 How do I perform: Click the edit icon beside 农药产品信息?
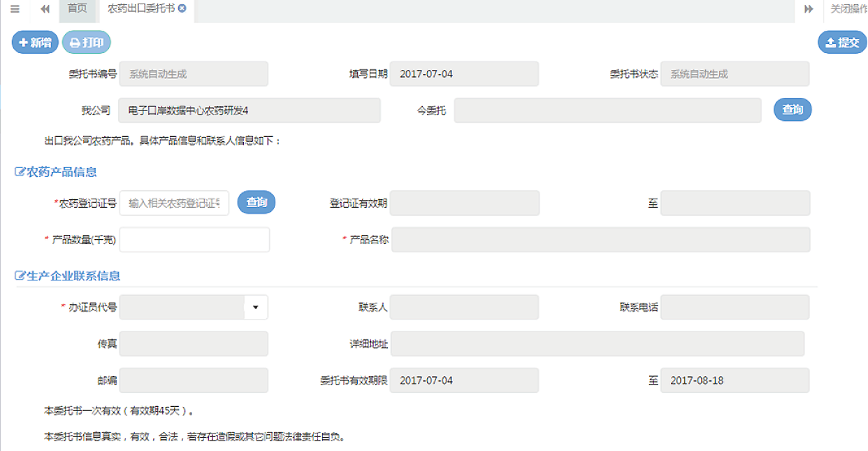[20, 172]
